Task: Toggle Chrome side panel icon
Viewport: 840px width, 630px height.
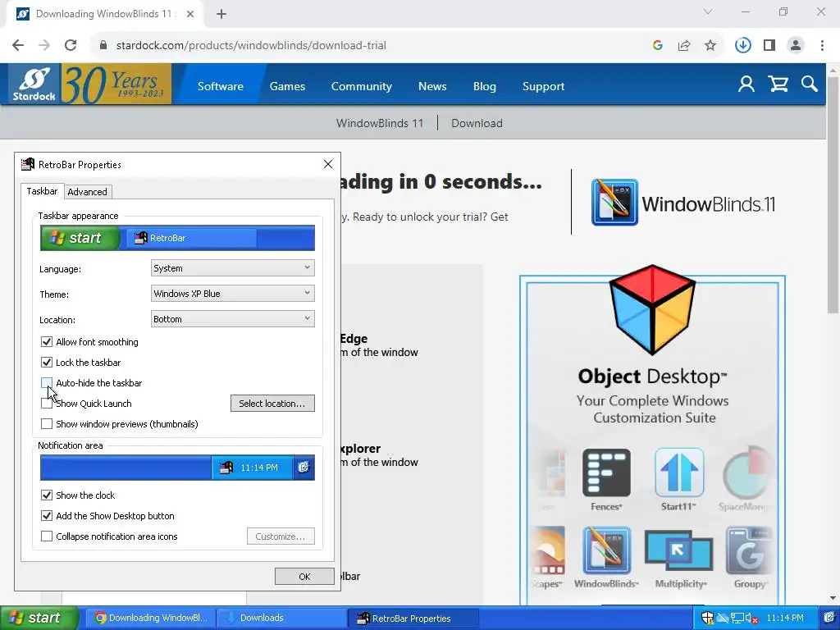Action: (x=769, y=45)
